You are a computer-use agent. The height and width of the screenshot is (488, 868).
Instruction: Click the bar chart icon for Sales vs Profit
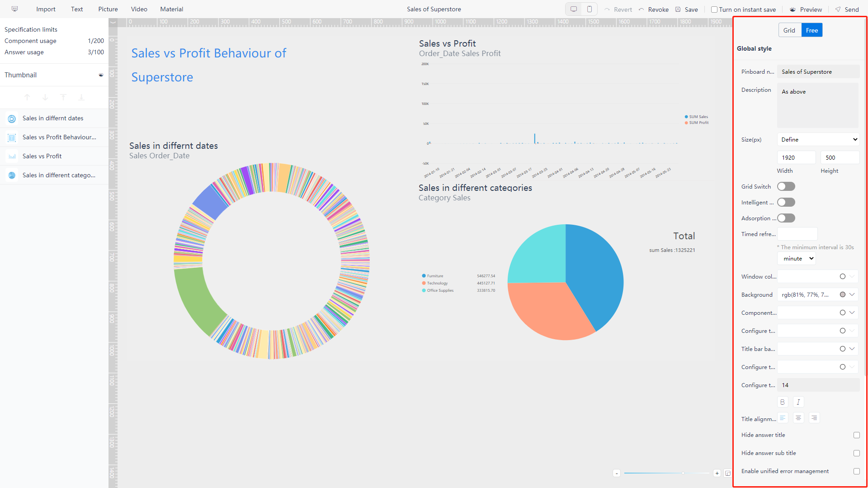12,156
